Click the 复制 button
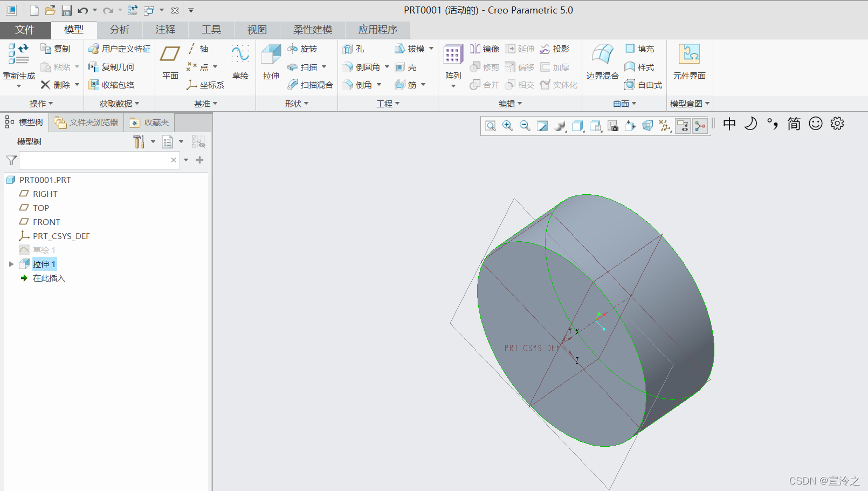 coord(56,49)
